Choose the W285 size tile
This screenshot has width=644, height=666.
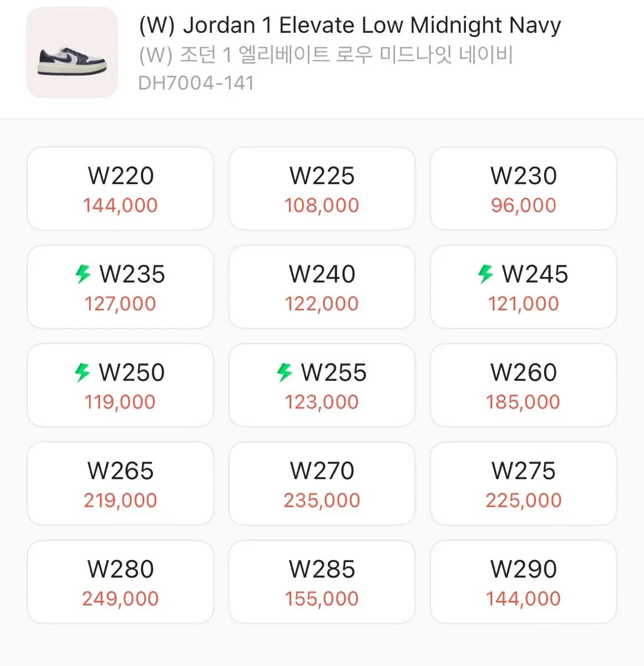(x=322, y=582)
